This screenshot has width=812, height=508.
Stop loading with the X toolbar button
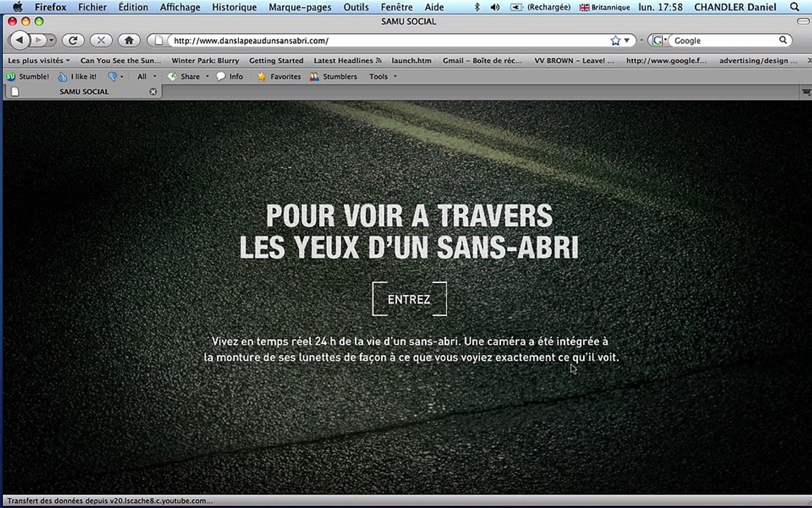101,40
